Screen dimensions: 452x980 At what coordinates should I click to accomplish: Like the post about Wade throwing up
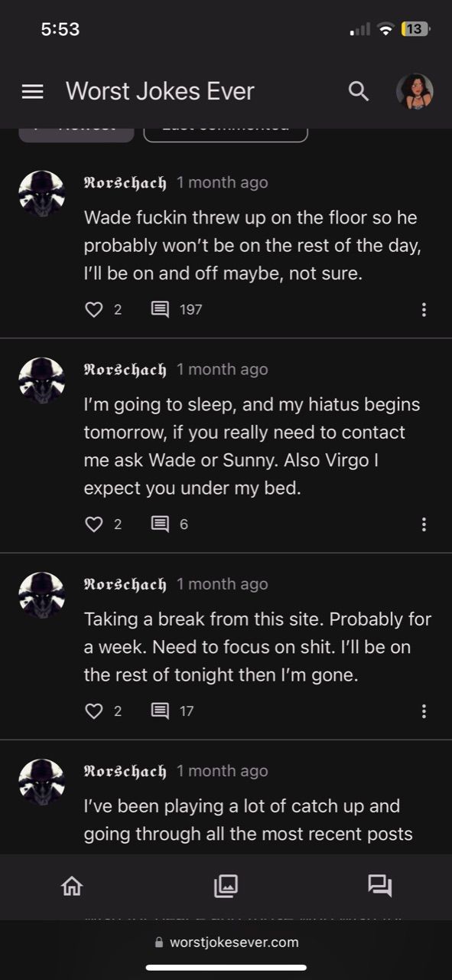click(x=93, y=309)
